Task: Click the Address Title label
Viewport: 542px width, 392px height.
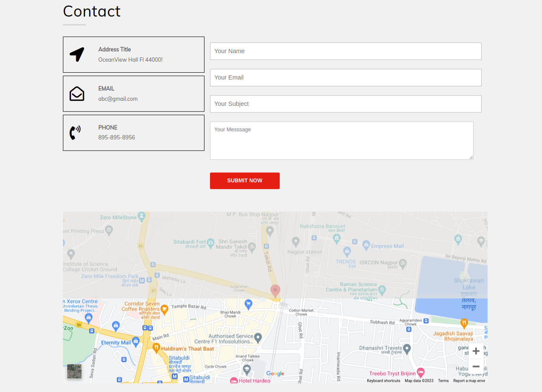Action: tap(115, 49)
